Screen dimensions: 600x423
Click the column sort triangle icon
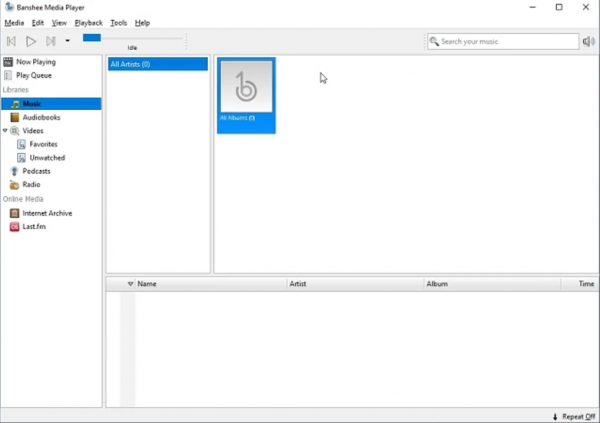tap(130, 284)
